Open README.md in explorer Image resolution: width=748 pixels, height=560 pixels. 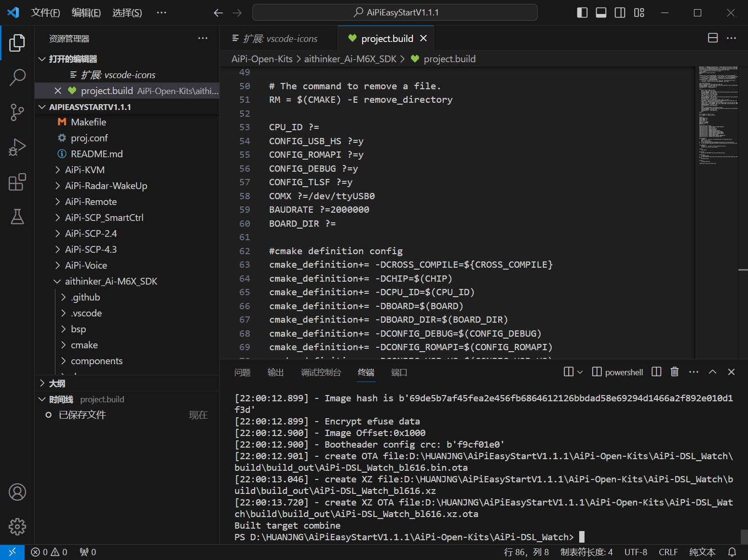(127, 154)
